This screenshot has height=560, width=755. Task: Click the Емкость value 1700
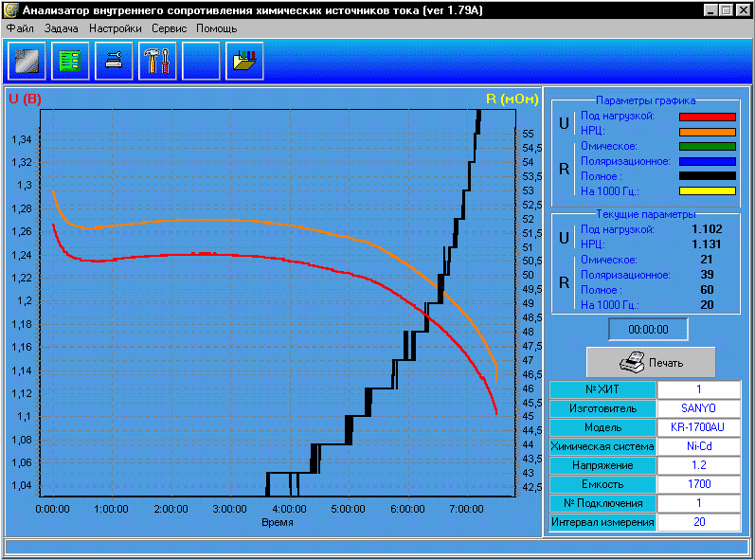[x=699, y=484]
